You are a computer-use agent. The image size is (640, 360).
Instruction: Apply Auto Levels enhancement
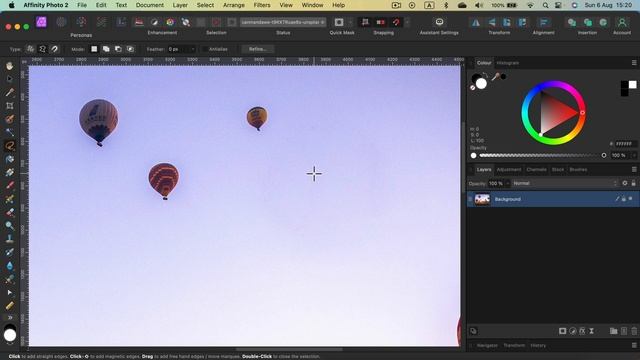pos(139,22)
